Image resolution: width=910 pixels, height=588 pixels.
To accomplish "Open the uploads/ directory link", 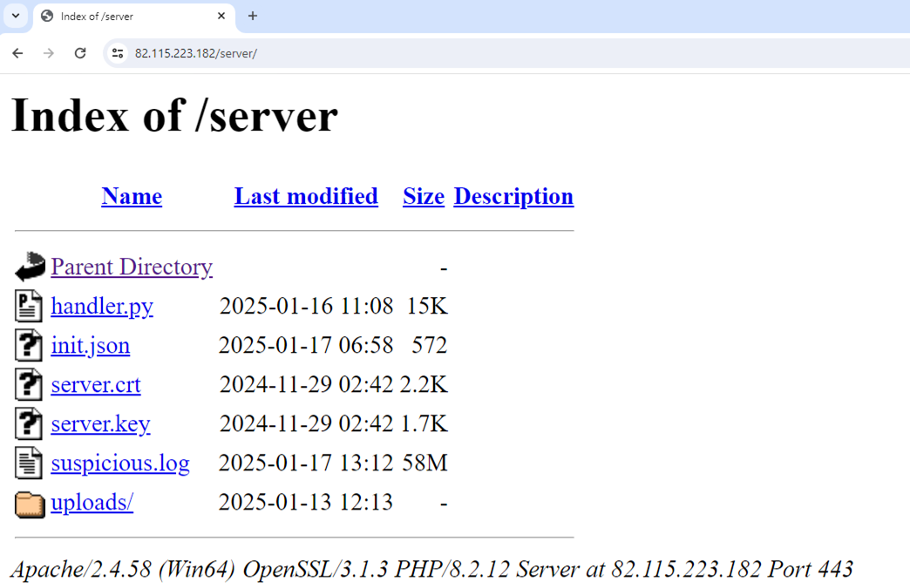I will 92,503.
